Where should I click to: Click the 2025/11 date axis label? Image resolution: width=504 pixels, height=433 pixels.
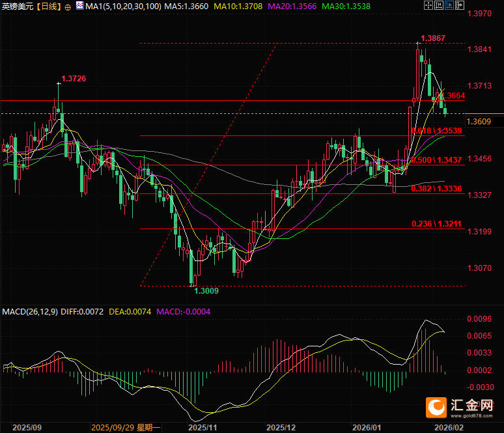203,428
